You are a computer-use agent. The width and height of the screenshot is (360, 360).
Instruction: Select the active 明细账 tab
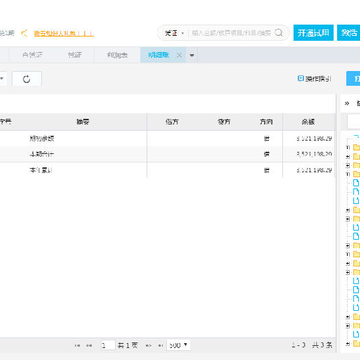[159, 55]
